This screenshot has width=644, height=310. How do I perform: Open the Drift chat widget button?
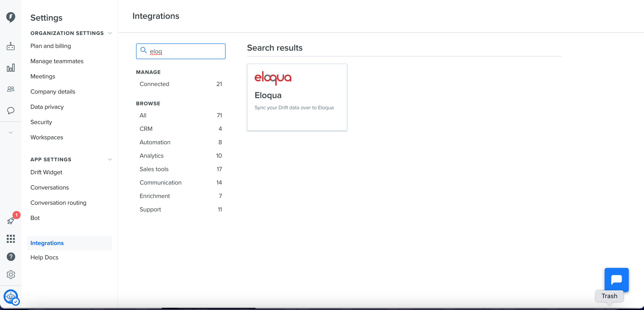coord(616,280)
